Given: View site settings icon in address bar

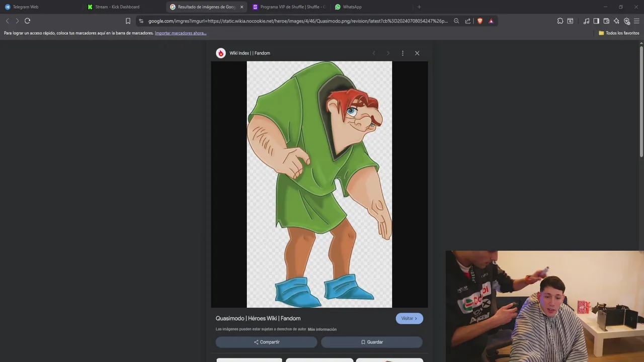Looking at the screenshot, I should point(141,21).
